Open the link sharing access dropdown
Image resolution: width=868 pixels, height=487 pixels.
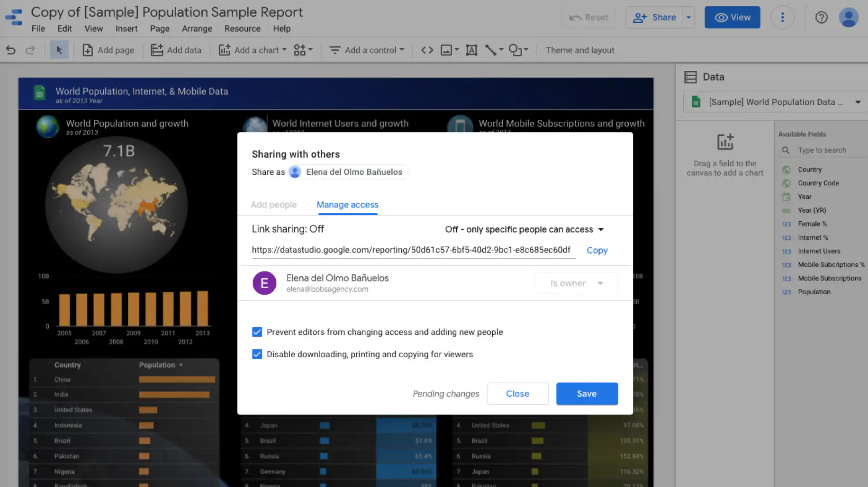[x=524, y=229]
